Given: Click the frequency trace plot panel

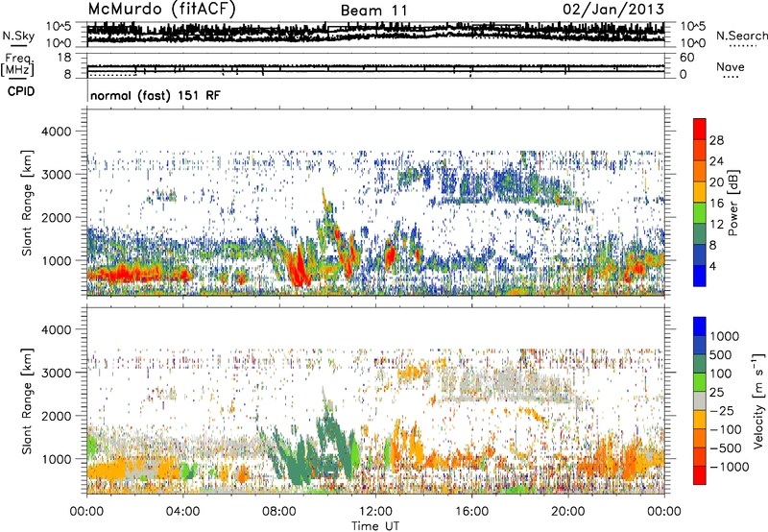Looking at the screenshot, I should tap(375, 65).
